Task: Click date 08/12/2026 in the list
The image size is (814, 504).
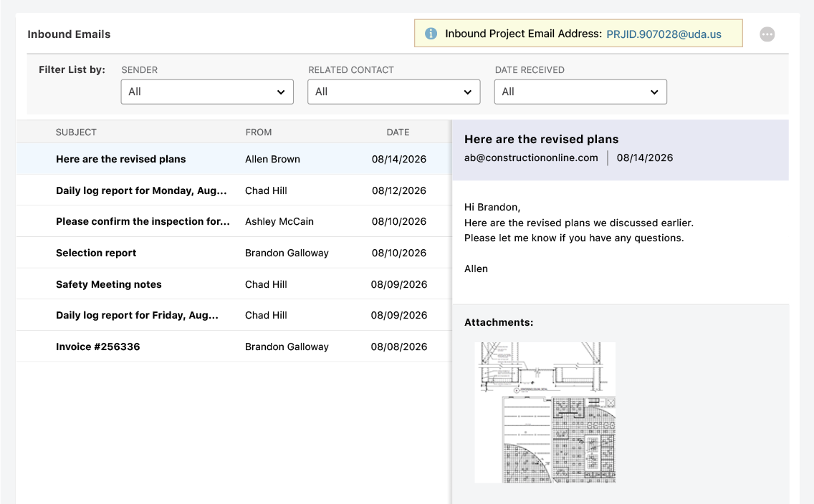Action: (x=398, y=191)
